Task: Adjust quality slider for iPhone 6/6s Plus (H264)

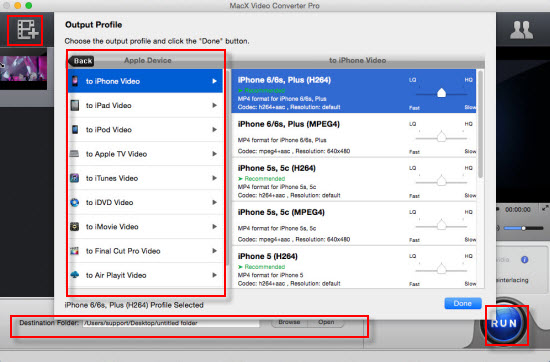Action: point(441,93)
